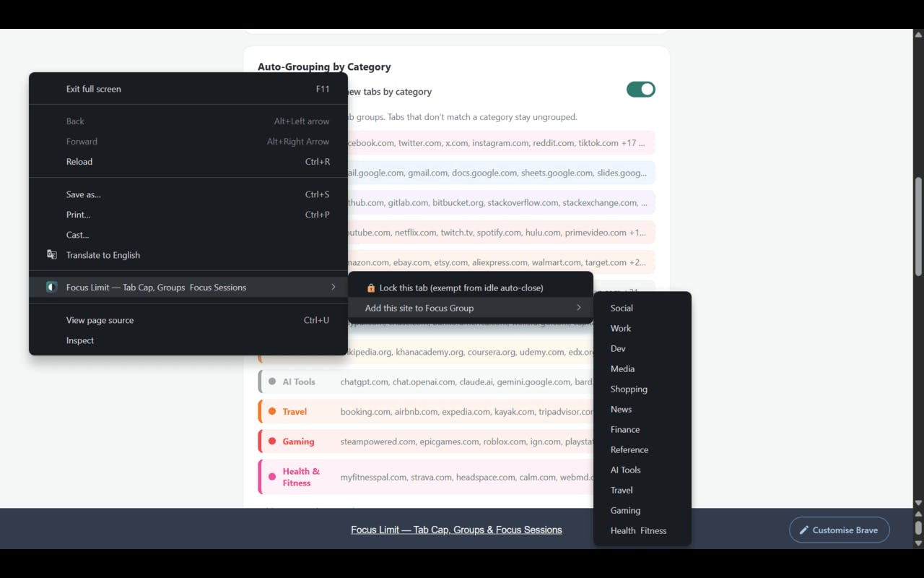Toggle auto-group new tabs by category switch

click(641, 90)
